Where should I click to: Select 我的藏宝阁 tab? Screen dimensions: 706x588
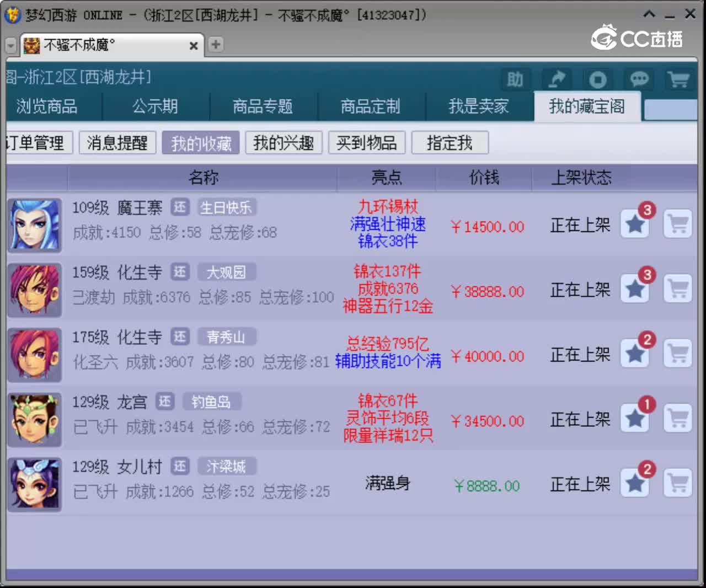point(587,106)
